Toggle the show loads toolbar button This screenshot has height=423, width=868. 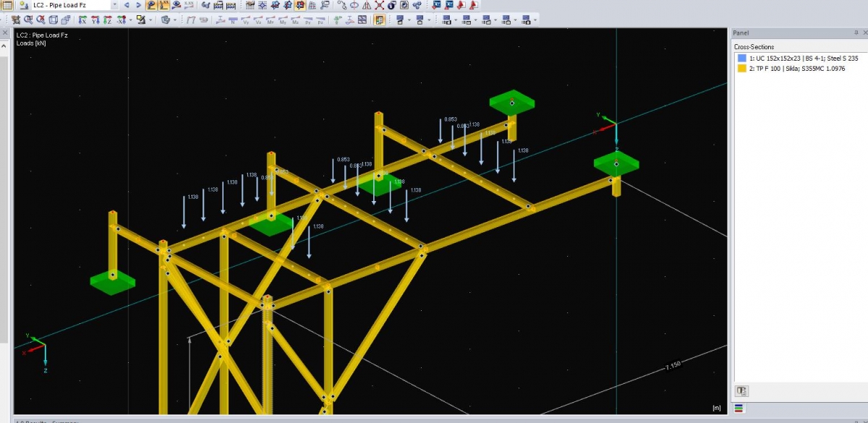click(151, 5)
